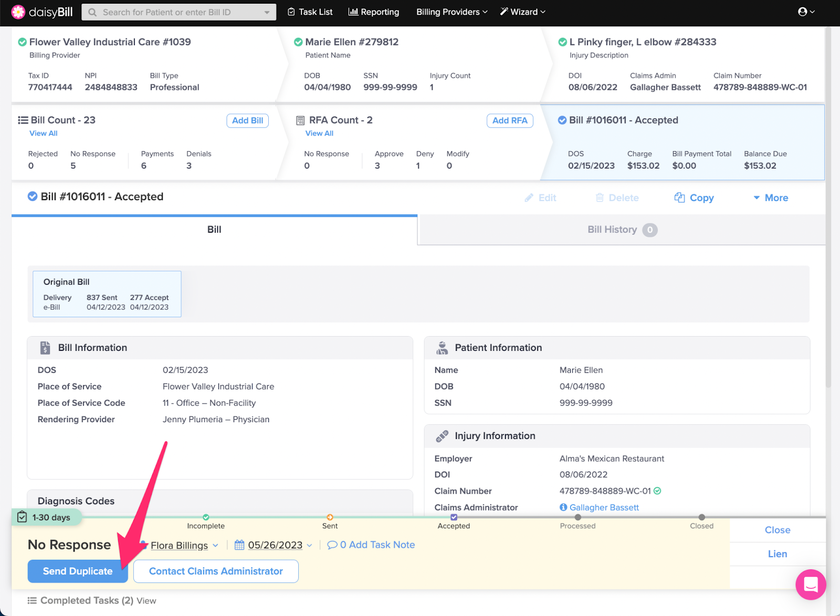Open the Reporting menu
Image resolution: width=840 pixels, height=616 pixels.
(x=374, y=12)
